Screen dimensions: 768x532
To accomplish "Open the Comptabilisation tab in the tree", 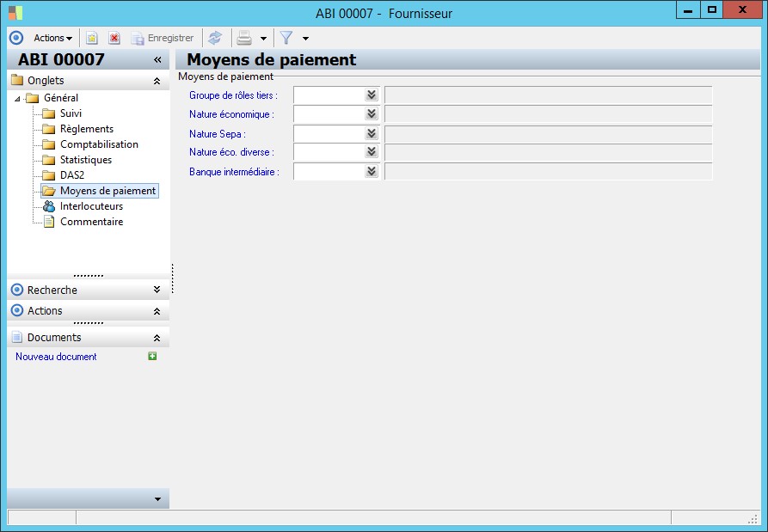I will [x=99, y=144].
